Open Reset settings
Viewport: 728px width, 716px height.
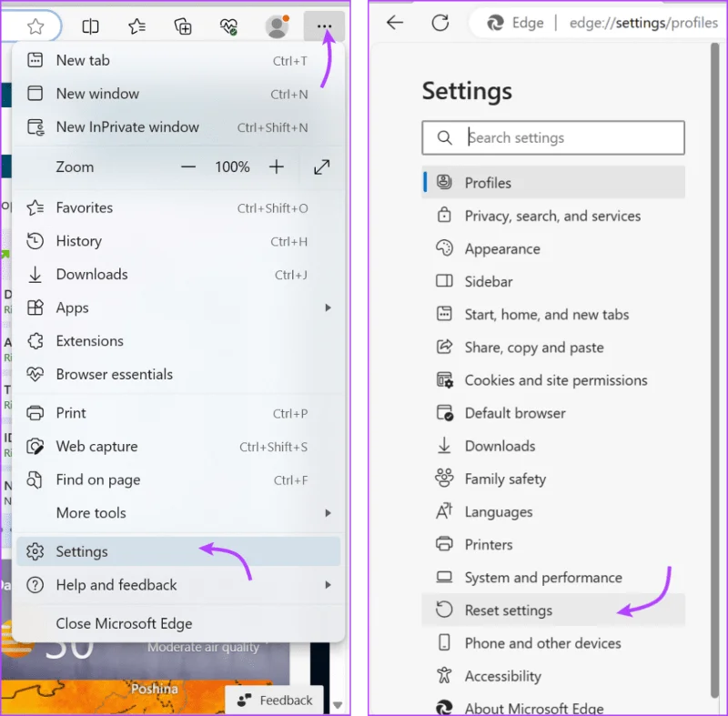[x=553, y=610]
